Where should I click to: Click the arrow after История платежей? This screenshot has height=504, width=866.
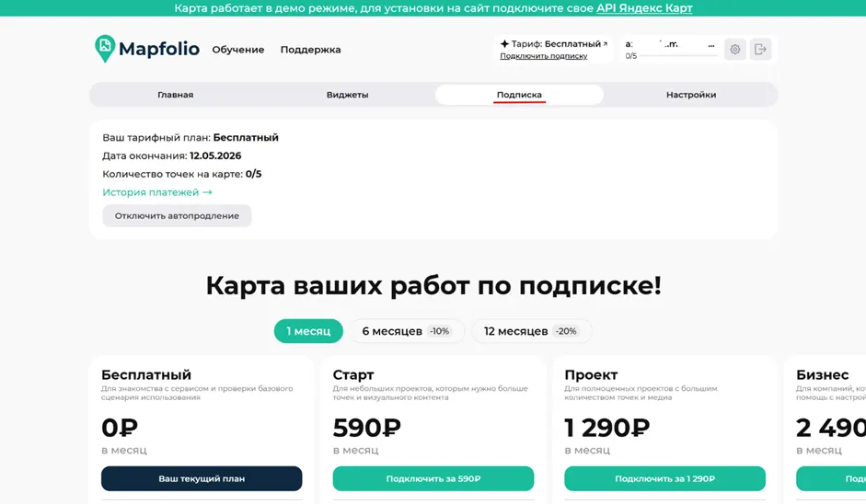pos(207,192)
